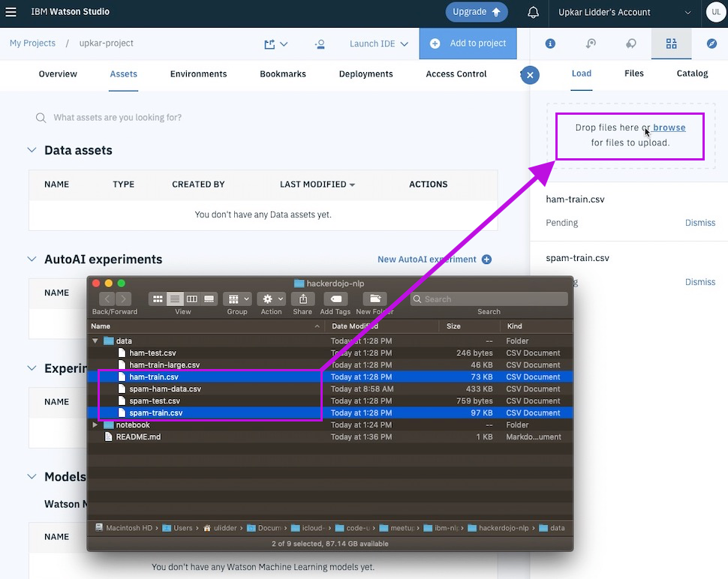Click hackerdojo-nlp in Finder path bar
The width and height of the screenshot is (728, 579).
coord(498,528)
